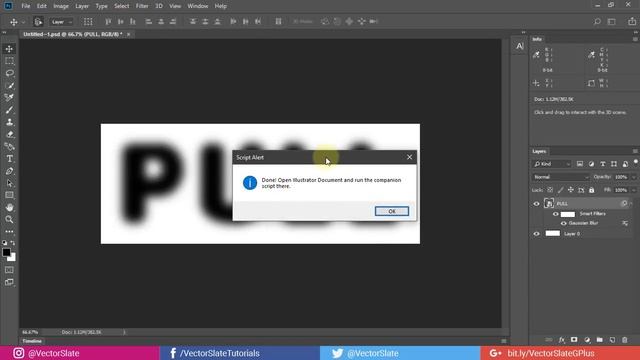Screen dimensions: 640x360
Task: Filter layers by adjustment type
Action: tap(591, 164)
